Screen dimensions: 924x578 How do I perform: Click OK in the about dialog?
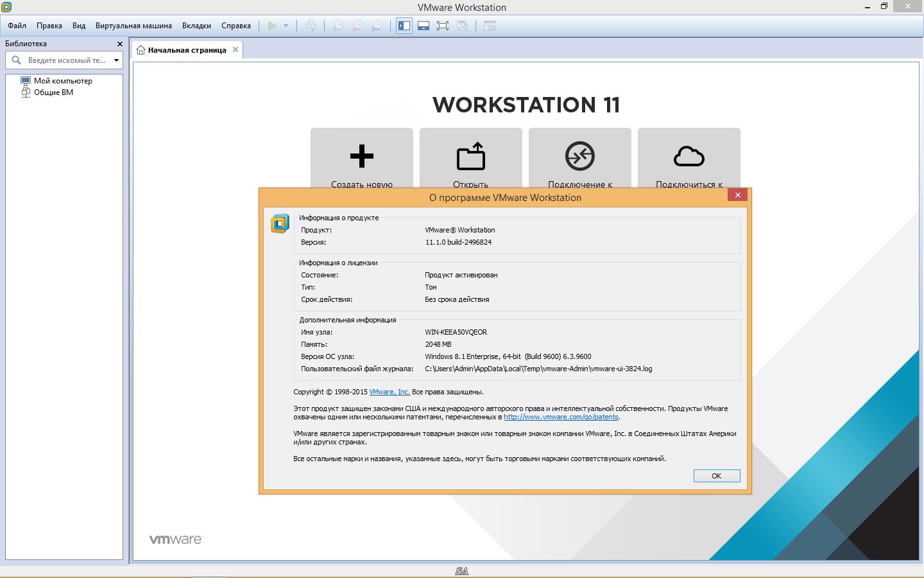[x=717, y=476]
